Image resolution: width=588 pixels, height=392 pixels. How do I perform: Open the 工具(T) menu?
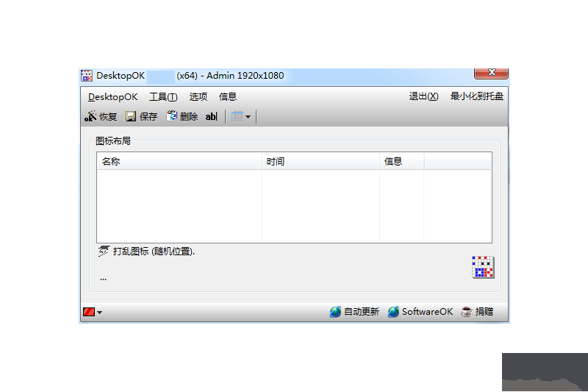(x=163, y=97)
